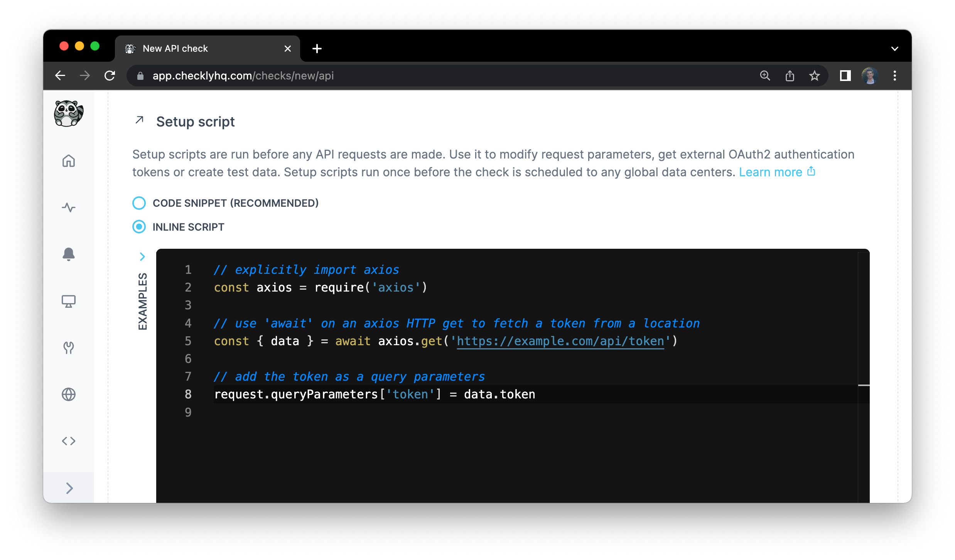955x560 pixels.
Task: Open the Home dashboard icon in sidebar
Action: pos(69,161)
